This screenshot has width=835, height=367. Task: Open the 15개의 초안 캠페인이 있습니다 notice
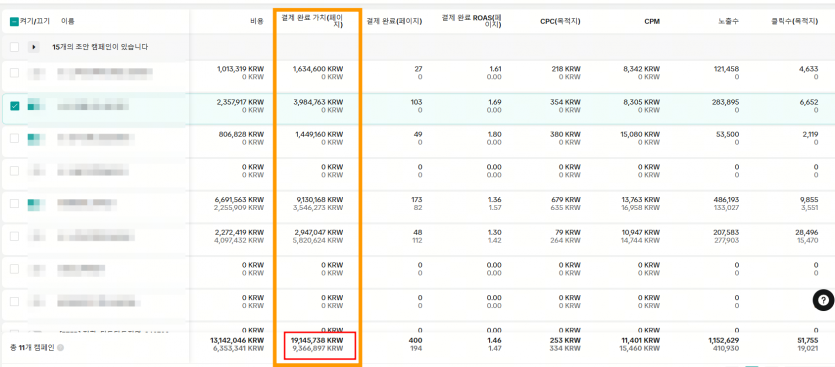[x=100, y=47]
